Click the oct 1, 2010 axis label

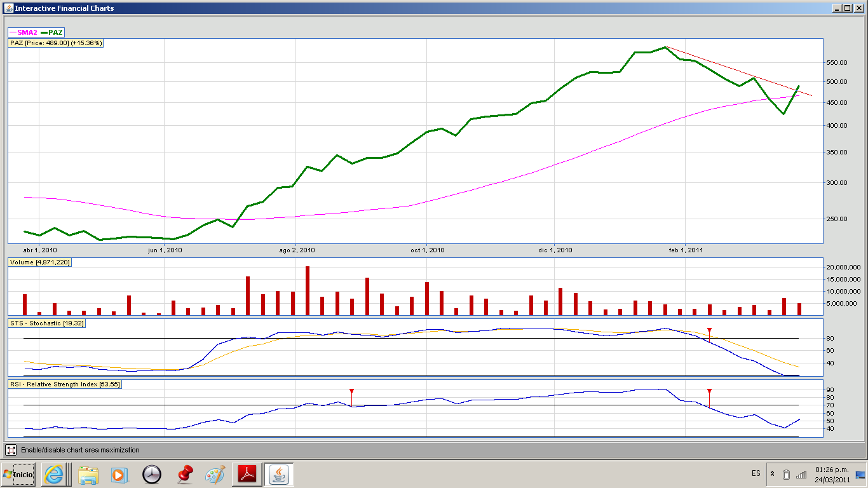(x=428, y=250)
